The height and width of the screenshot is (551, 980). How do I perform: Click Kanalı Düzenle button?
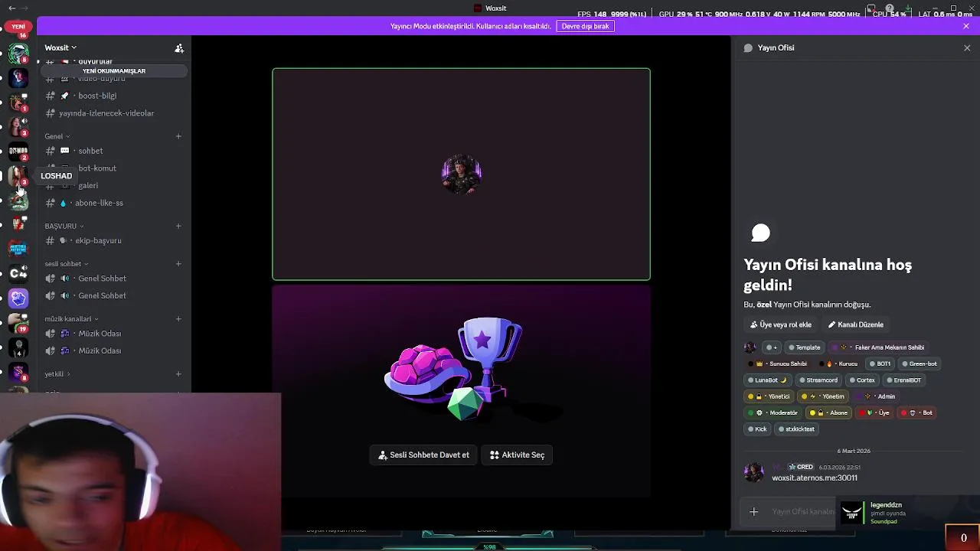click(855, 324)
